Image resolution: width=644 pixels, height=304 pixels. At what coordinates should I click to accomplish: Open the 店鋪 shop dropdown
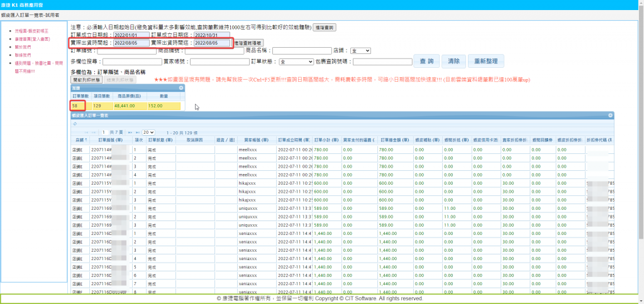point(362,51)
